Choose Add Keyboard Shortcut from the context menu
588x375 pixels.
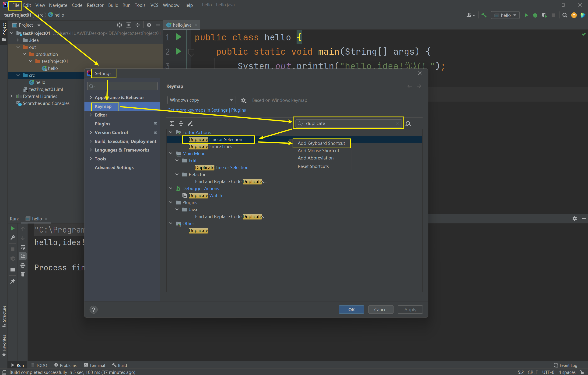(x=321, y=143)
